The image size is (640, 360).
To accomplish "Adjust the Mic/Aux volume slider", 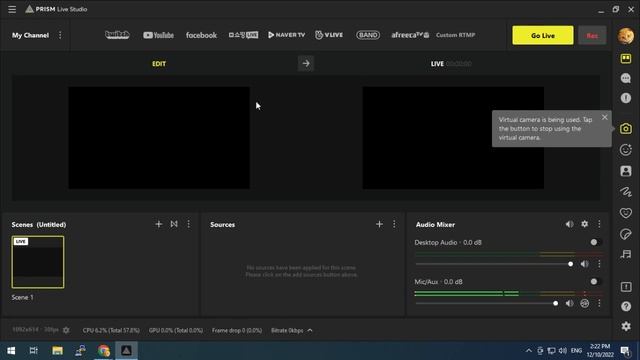I will (487, 303).
